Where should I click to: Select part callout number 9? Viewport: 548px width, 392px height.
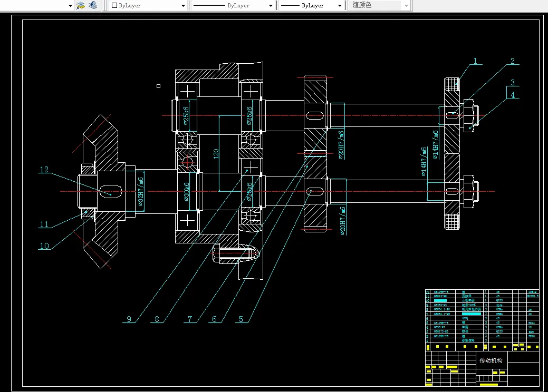click(128, 319)
